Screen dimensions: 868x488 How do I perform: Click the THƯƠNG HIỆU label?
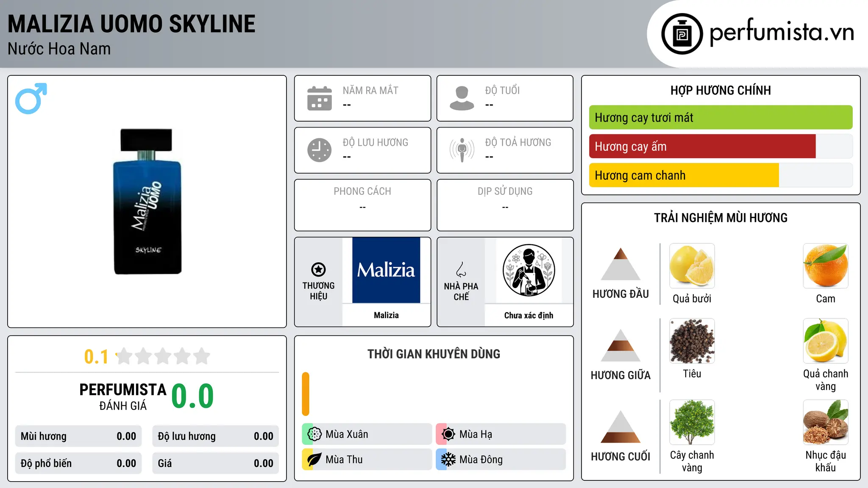pyautogui.click(x=318, y=291)
